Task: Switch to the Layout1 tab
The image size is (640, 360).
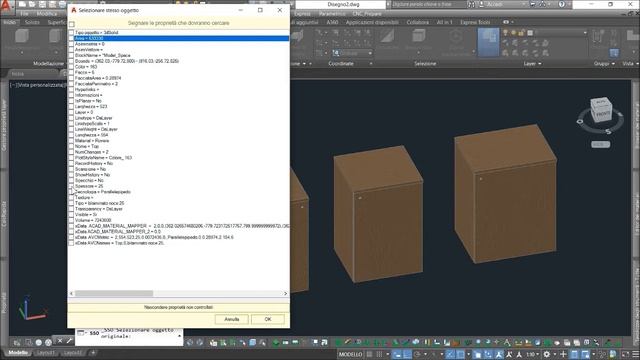Action: (x=45, y=353)
